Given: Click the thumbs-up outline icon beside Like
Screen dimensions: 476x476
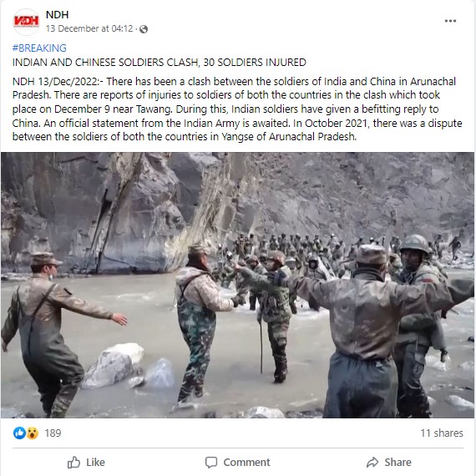Looking at the screenshot, I should pyautogui.click(x=73, y=463).
